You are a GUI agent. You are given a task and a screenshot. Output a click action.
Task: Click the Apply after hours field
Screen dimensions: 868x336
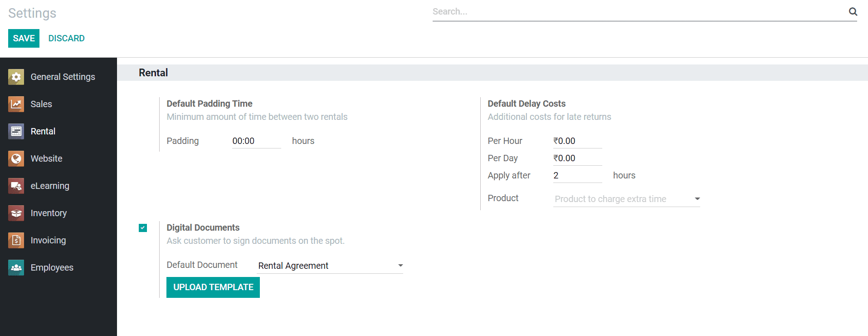[x=577, y=176]
